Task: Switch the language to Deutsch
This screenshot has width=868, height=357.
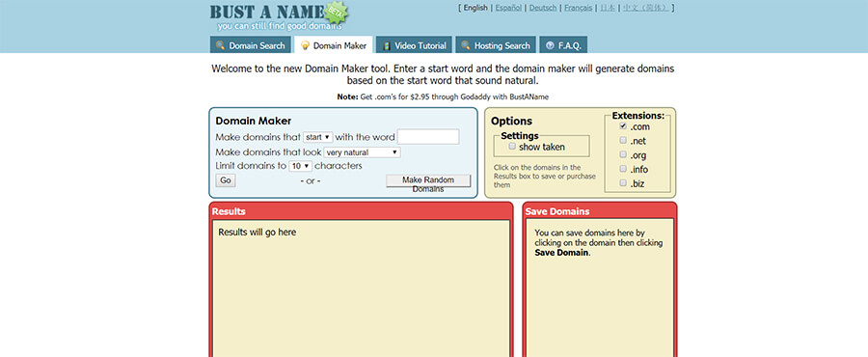Action: [x=543, y=8]
